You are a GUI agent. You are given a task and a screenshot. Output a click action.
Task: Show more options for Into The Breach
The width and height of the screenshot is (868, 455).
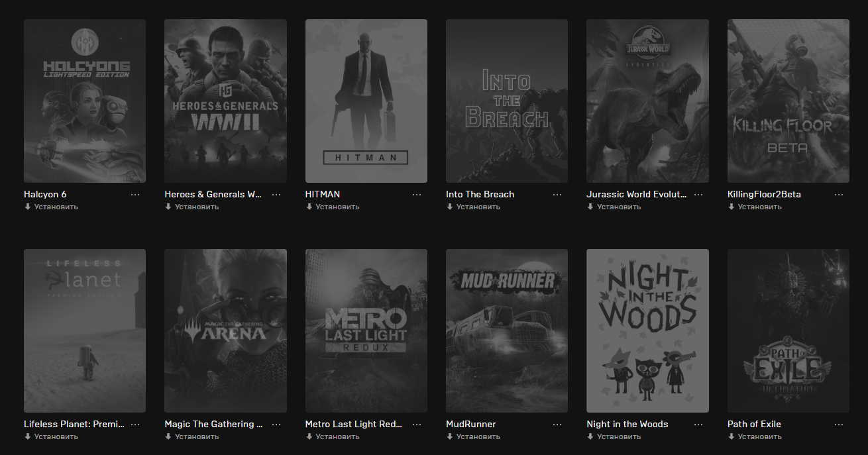pos(557,195)
